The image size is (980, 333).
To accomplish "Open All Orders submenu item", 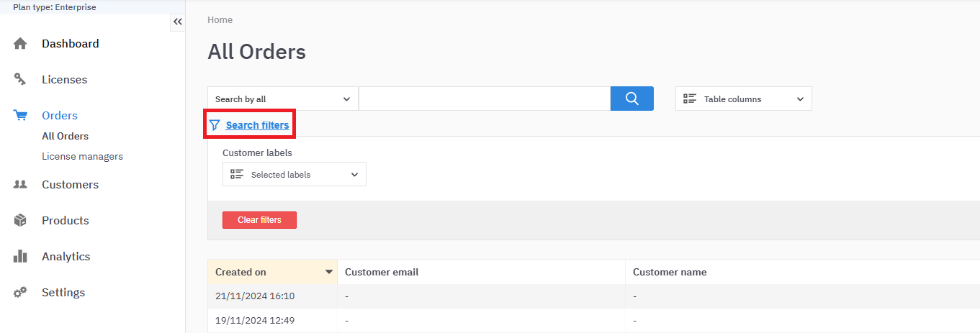I will (x=65, y=136).
